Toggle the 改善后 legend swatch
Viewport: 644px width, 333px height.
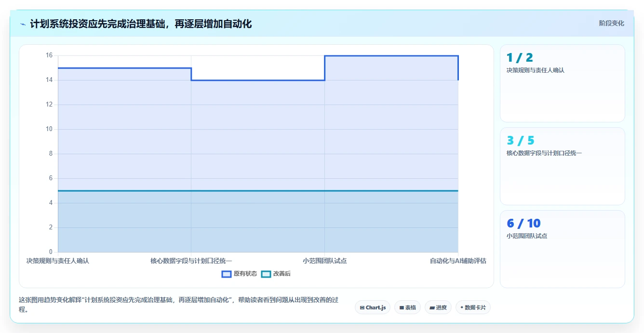(x=266, y=274)
